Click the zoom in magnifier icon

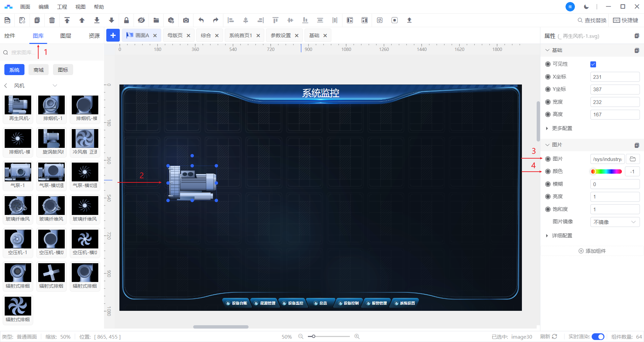click(x=357, y=336)
